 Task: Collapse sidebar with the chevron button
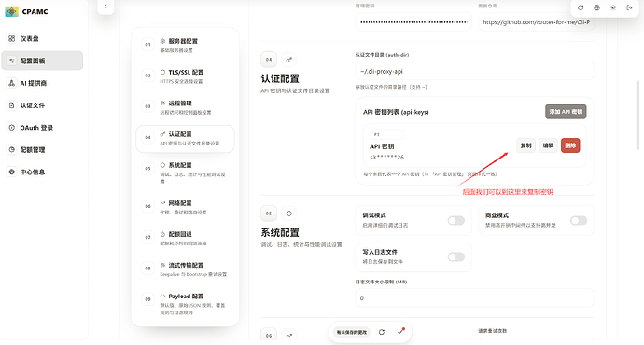pos(105,7)
